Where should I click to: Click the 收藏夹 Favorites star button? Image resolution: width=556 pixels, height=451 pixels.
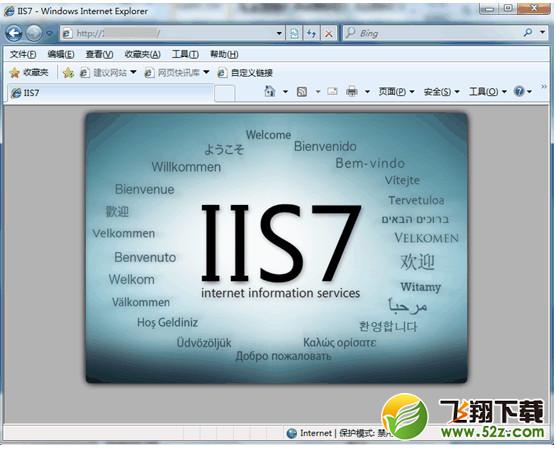click(x=29, y=73)
